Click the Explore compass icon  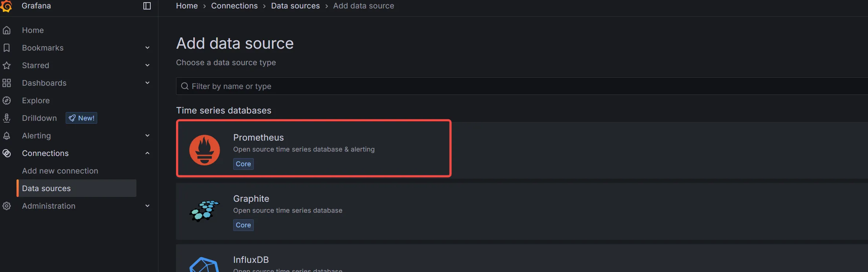coord(7,101)
